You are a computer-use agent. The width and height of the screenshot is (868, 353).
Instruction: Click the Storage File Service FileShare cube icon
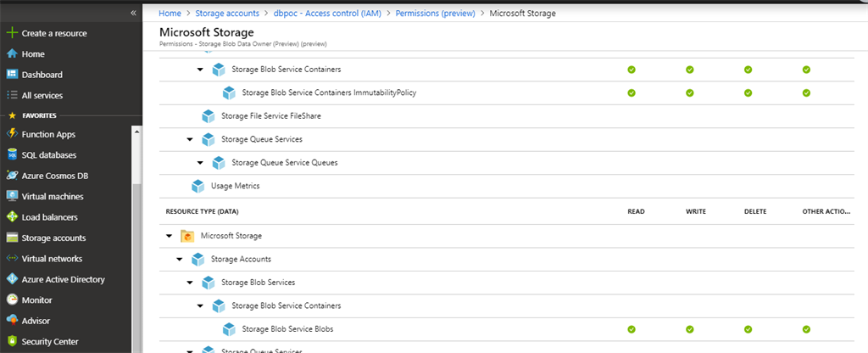tap(209, 116)
